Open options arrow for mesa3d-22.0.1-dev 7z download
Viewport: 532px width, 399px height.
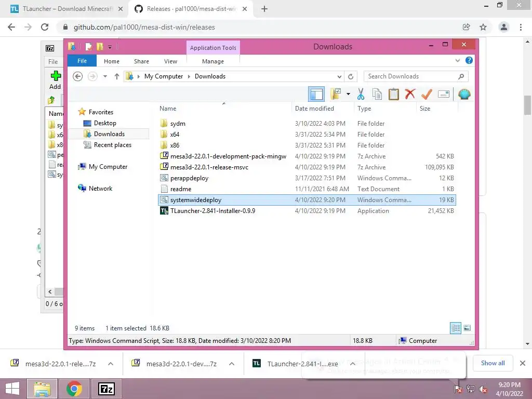[232, 364]
